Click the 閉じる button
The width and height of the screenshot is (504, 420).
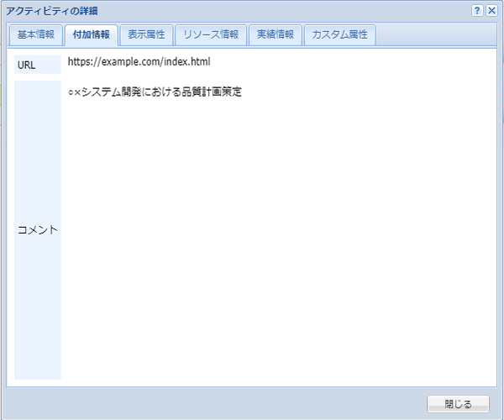click(458, 404)
